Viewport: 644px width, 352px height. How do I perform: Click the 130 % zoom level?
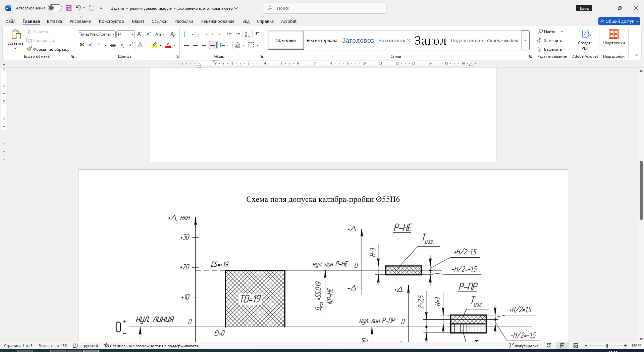[636, 346]
